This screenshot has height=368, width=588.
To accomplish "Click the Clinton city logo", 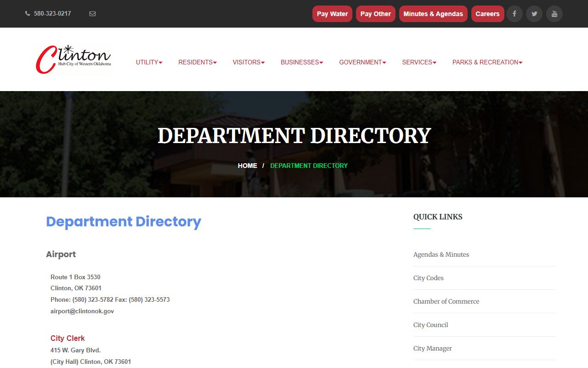I will 73,59.
